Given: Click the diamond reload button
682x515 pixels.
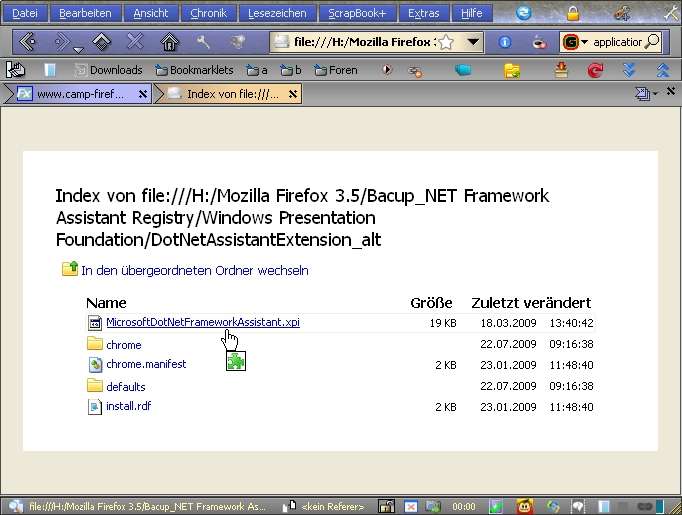Looking at the screenshot, I should [x=102, y=42].
